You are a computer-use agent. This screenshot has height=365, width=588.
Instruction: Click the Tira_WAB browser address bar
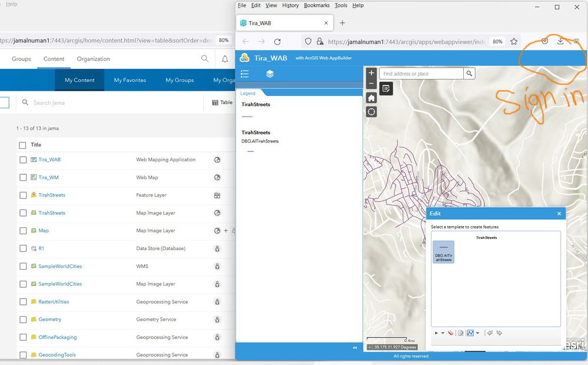coord(407,42)
